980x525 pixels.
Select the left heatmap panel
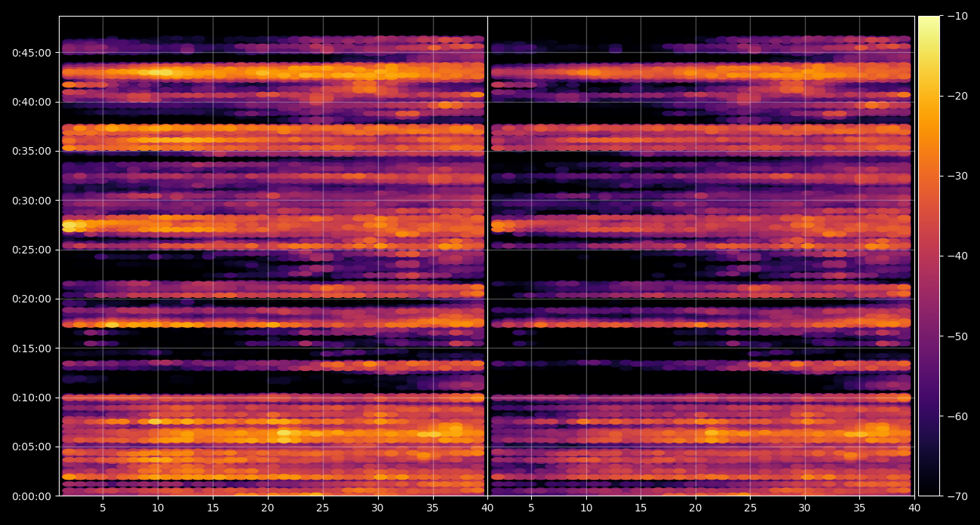[273, 256]
